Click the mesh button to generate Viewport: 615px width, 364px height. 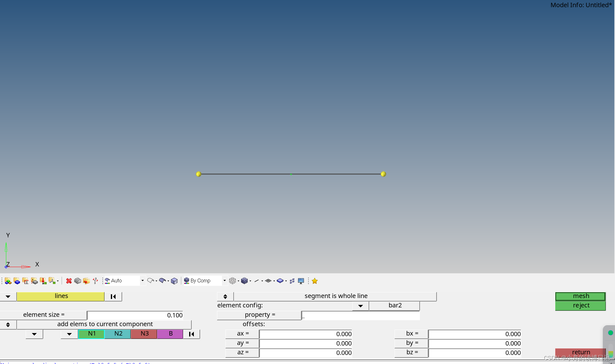coord(580,296)
